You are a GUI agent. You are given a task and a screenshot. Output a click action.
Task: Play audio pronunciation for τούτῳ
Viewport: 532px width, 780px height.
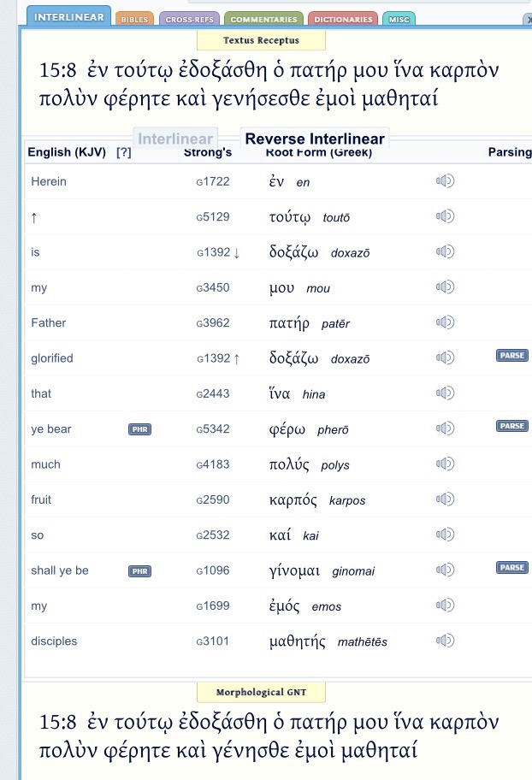[x=445, y=216]
